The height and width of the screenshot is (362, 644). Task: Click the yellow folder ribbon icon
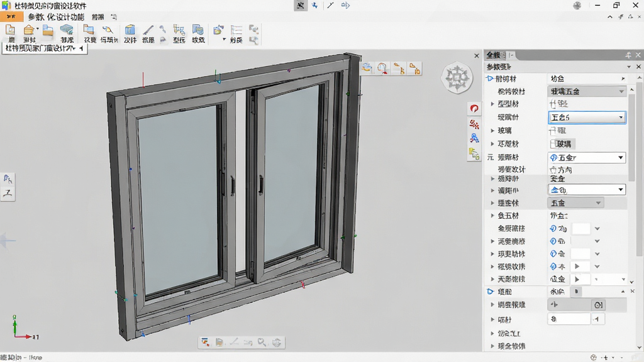48,30
